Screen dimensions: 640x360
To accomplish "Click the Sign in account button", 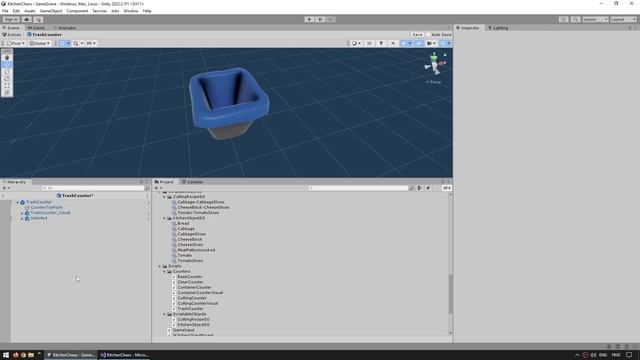I will point(11,19).
